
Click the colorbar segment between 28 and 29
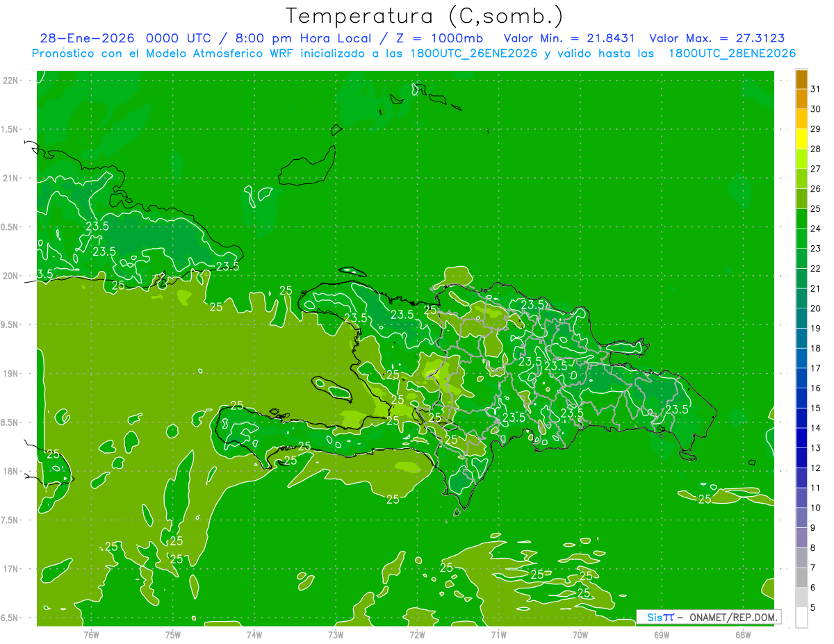(801, 139)
